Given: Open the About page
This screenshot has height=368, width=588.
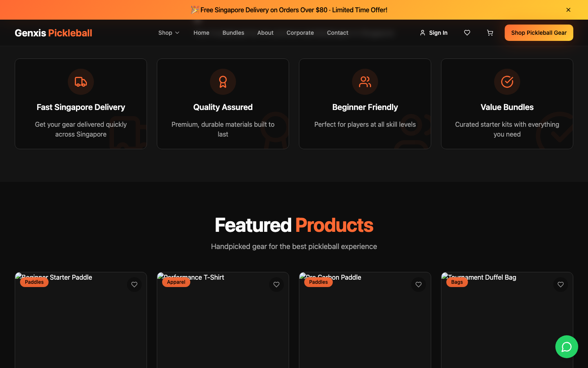Looking at the screenshot, I should [x=265, y=33].
